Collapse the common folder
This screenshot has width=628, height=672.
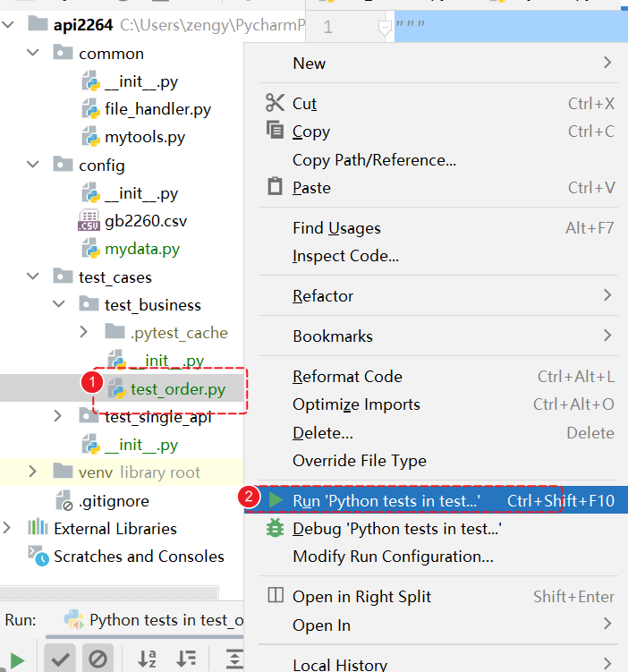(33, 53)
